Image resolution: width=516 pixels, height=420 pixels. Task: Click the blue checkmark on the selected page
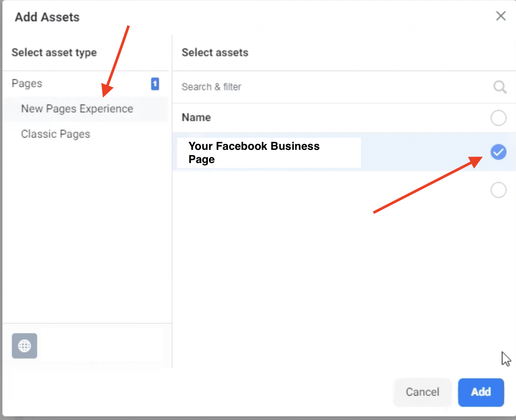coord(498,152)
